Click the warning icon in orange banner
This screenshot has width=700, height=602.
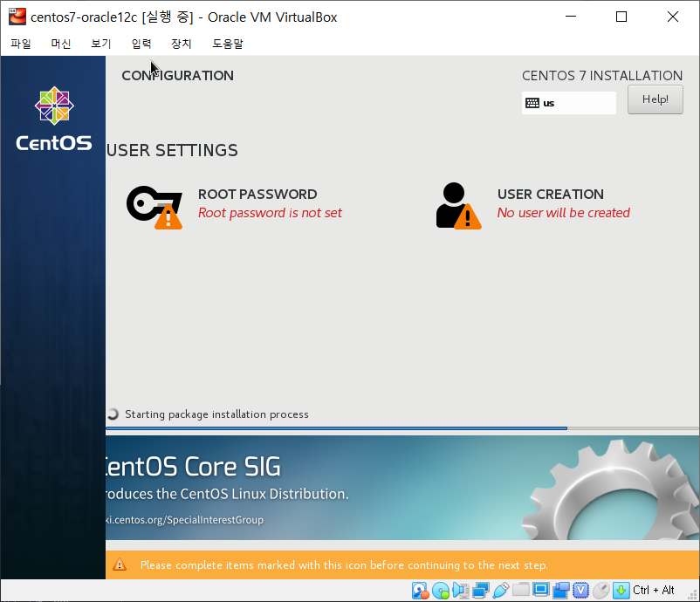click(x=120, y=565)
